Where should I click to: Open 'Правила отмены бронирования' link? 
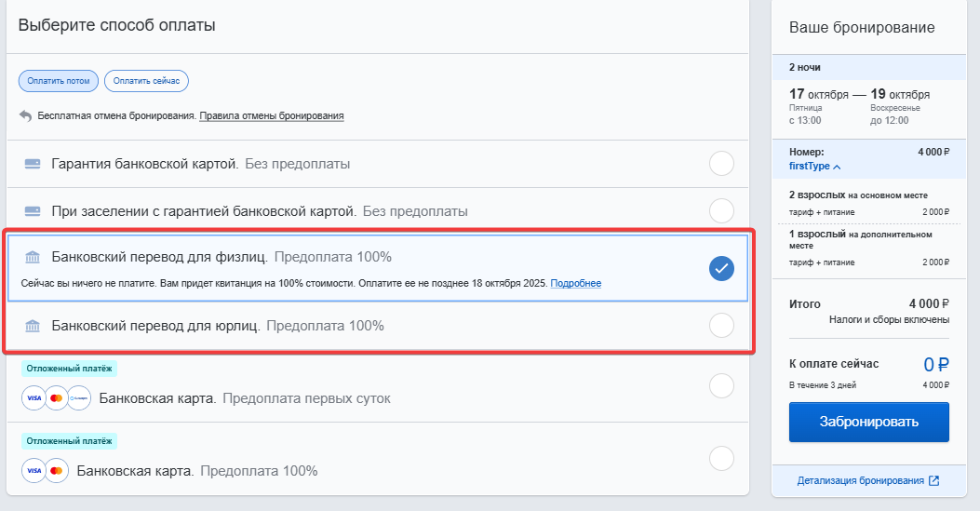coord(271,115)
